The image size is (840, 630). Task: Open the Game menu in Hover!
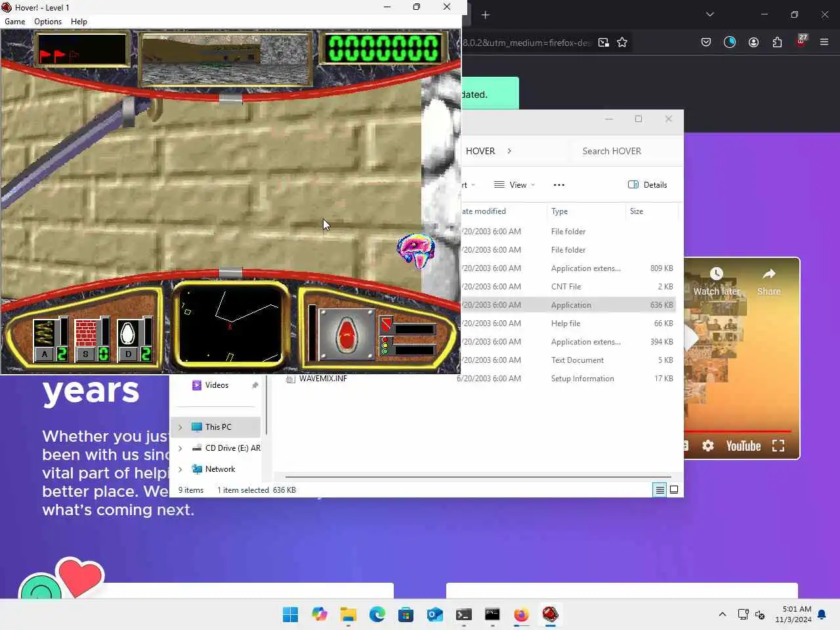(15, 22)
